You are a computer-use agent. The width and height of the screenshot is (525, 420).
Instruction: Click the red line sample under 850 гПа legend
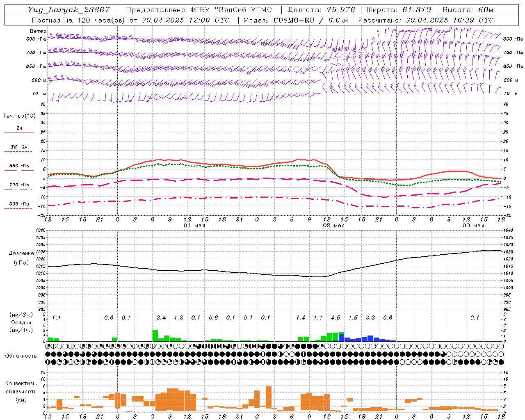(19, 170)
